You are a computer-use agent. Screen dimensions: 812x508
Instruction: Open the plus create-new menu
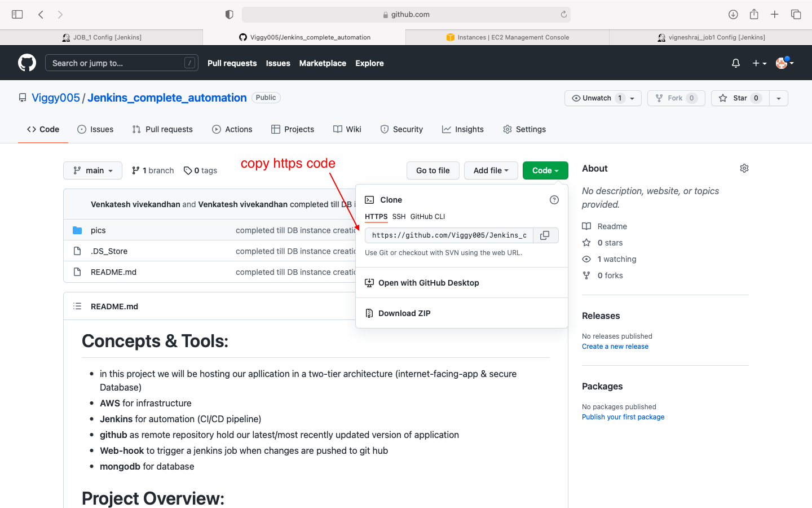[759, 63]
